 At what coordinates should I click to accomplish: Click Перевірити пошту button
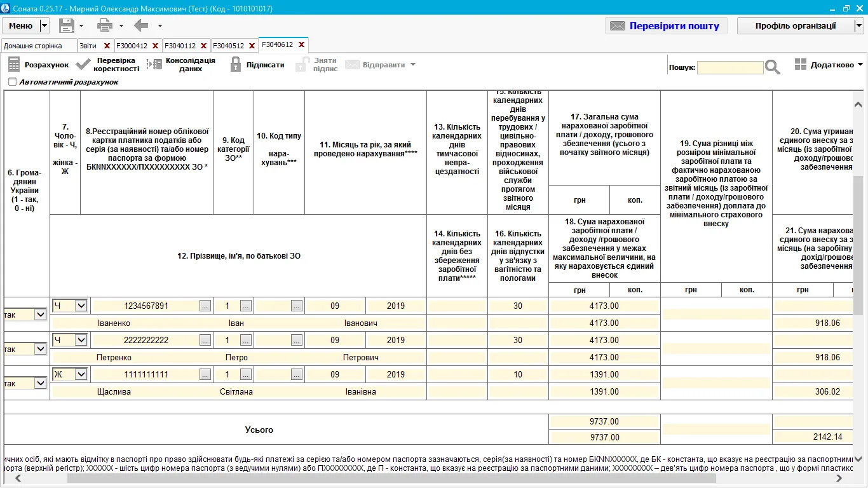tap(665, 25)
